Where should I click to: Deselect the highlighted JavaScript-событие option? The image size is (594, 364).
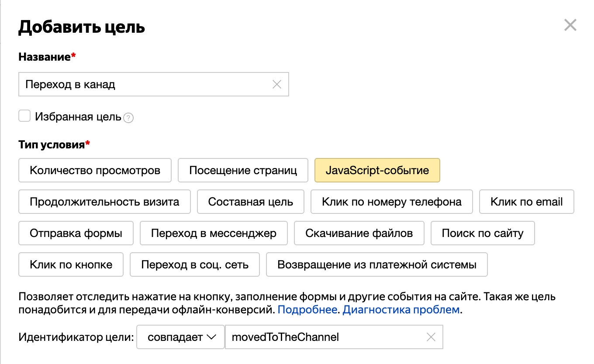(x=377, y=170)
